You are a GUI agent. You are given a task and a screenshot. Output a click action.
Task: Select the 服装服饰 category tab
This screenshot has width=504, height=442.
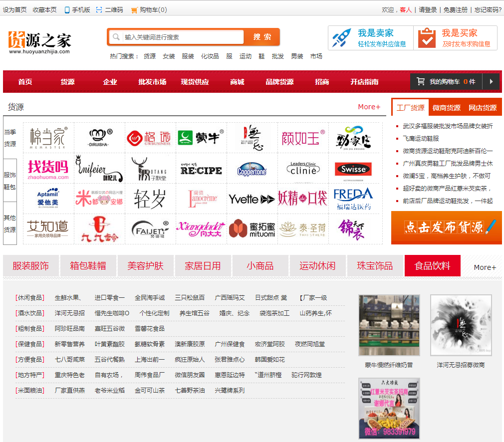pos(31,266)
